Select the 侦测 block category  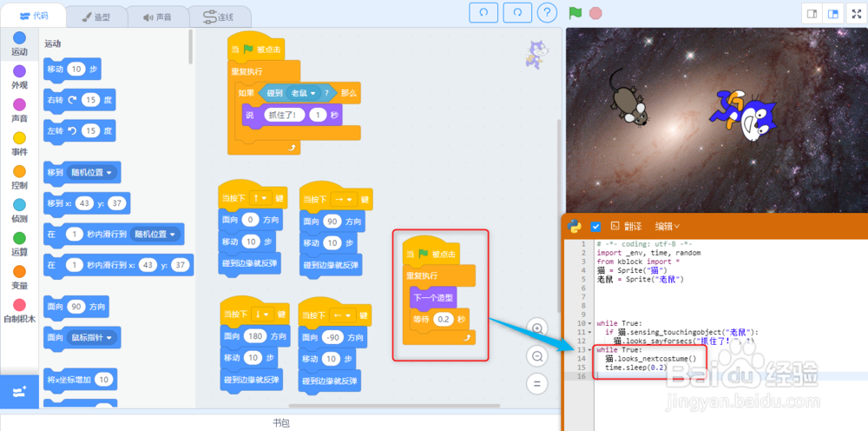(x=19, y=211)
